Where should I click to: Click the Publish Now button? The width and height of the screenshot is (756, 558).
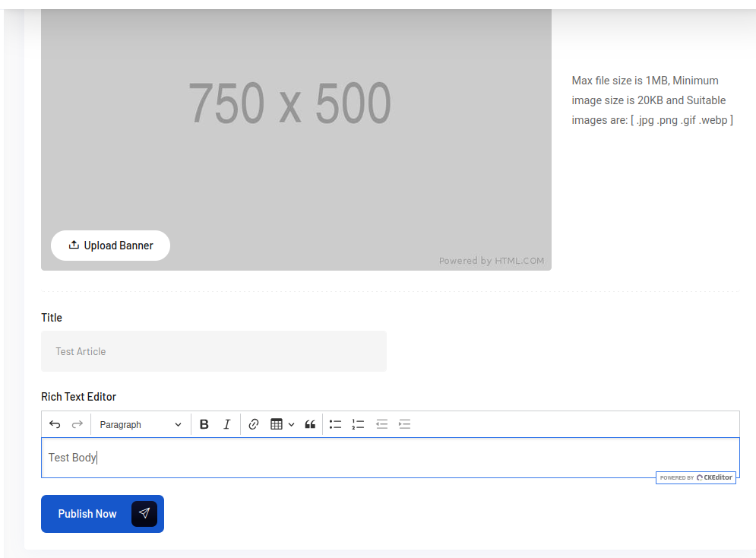point(103,514)
